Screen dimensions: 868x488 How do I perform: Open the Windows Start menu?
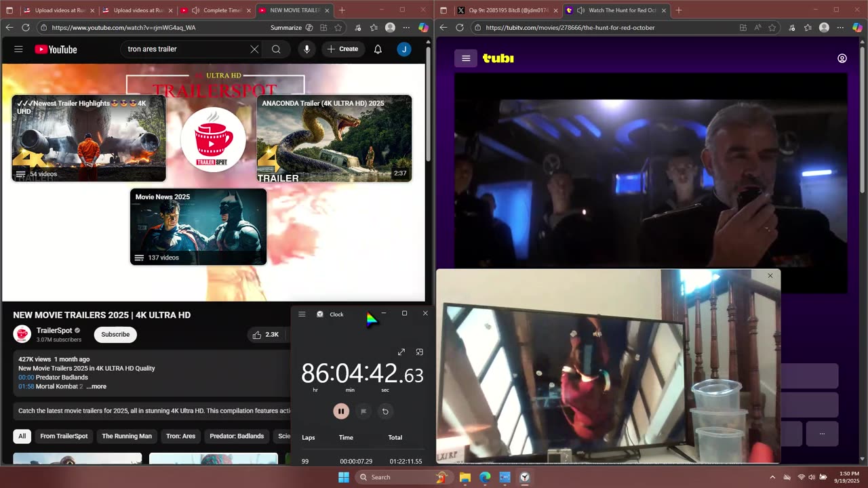344,477
